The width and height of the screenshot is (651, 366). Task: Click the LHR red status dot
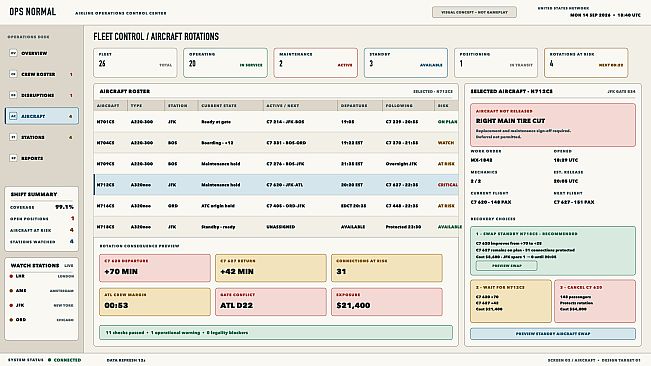tap(11, 276)
